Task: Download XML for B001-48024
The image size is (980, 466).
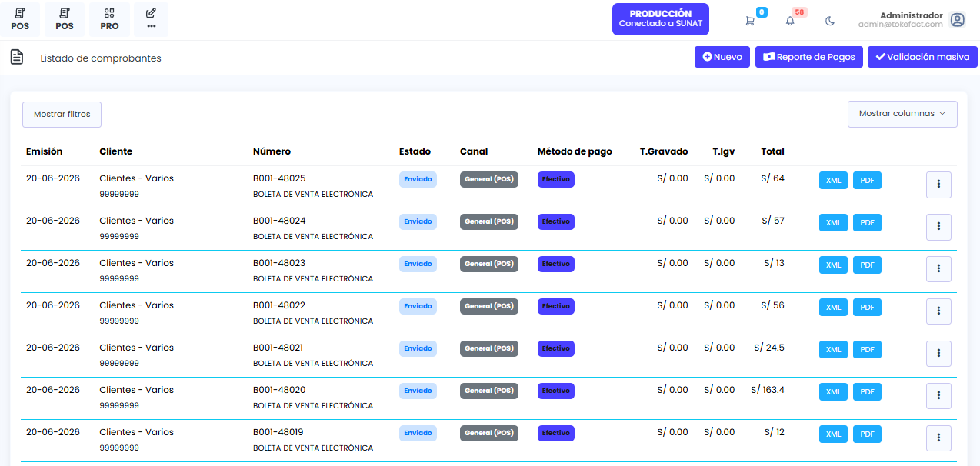Action: (x=833, y=223)
